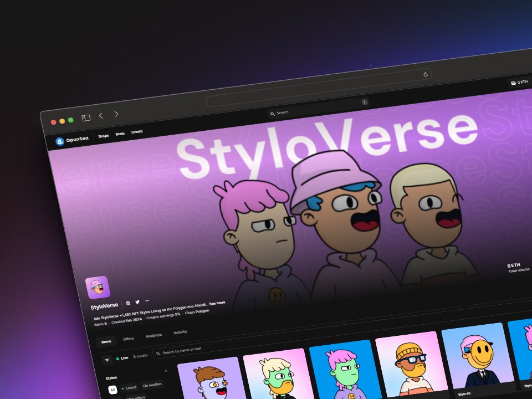Open the OpenSea home logo

tap(60, 141)
